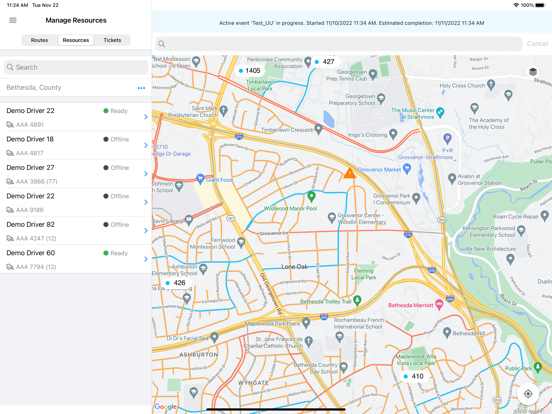Click Offline status of Demo Driver 18
Viewport: 552px width, 414px height.
pyautogui.click(x=116, y=139)
